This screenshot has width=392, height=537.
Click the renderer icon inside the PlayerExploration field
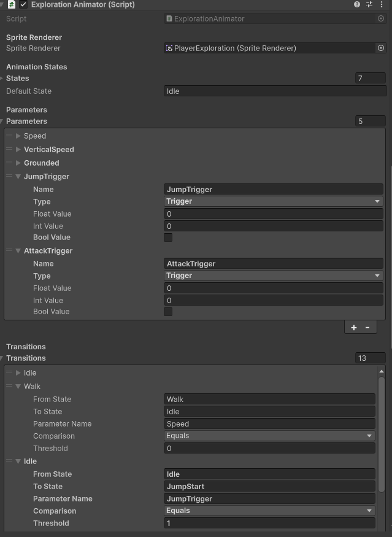(x=169, y=47)
